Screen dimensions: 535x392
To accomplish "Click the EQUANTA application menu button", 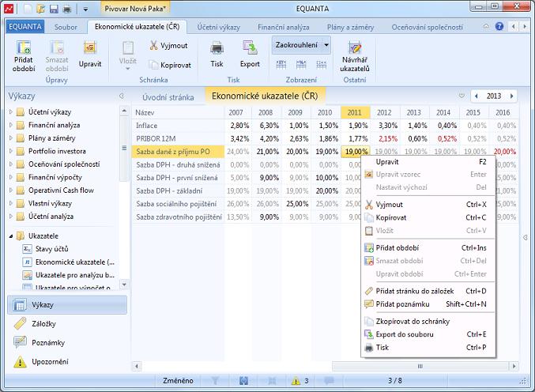I will (25, 27).
